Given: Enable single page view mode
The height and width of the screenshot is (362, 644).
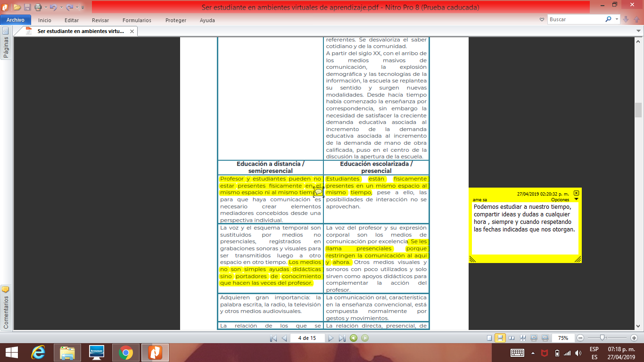Looking at the screenshot, I should [x=489, y=338].
